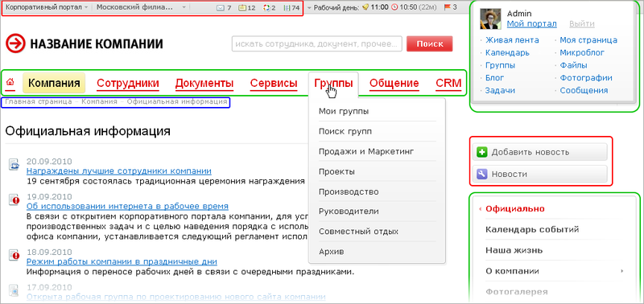Click the Выйти logout link
This screenshot has width=644, height=304.
coord(581,24)
